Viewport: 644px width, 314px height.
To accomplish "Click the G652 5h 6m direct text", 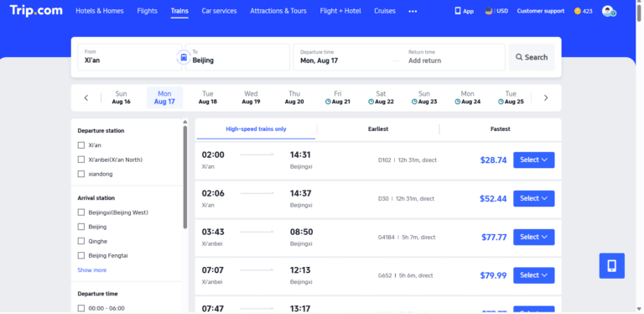I will [x=405, y=275].
